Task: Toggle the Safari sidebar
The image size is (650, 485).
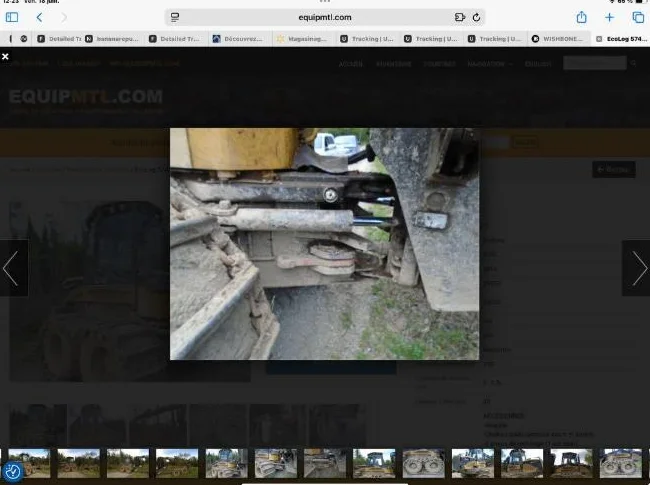Action: click(12, 17)
